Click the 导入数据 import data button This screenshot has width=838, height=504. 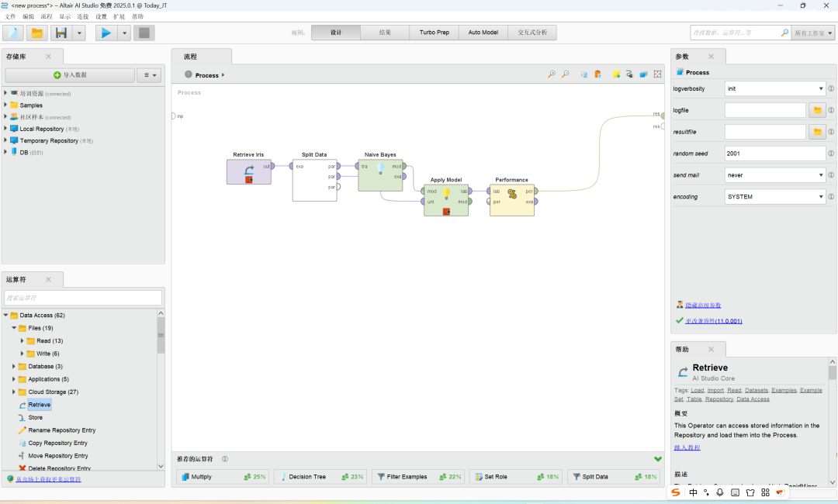70,75
